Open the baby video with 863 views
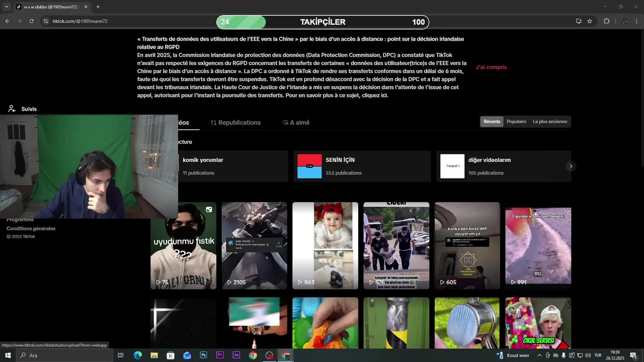This screenshot has width=644, height=362. click(325, 245)
